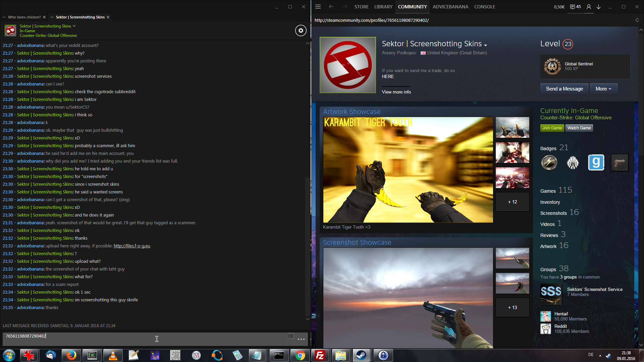Open chat settings gear icon

(301, 31)
